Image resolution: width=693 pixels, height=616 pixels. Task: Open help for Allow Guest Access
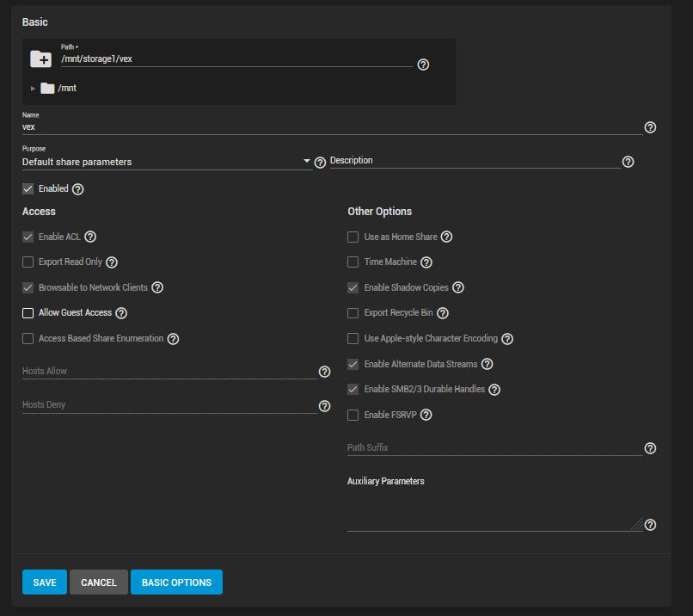[x=121, y=313]
